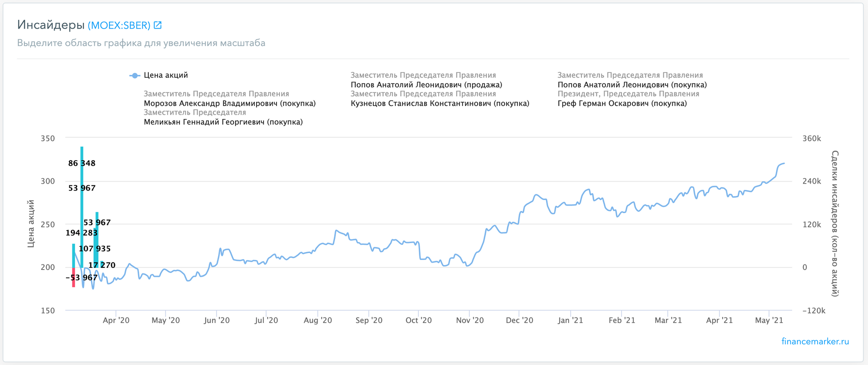Click the Jun '20 axis label
The image size is (868, 365).
pyautogui.click(x=217, y=320)
